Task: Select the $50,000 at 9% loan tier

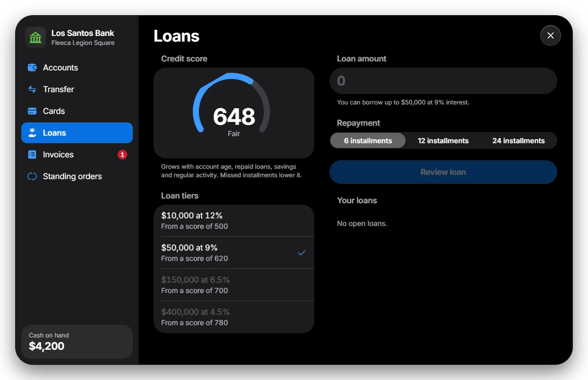Action: tap(234, 253)
